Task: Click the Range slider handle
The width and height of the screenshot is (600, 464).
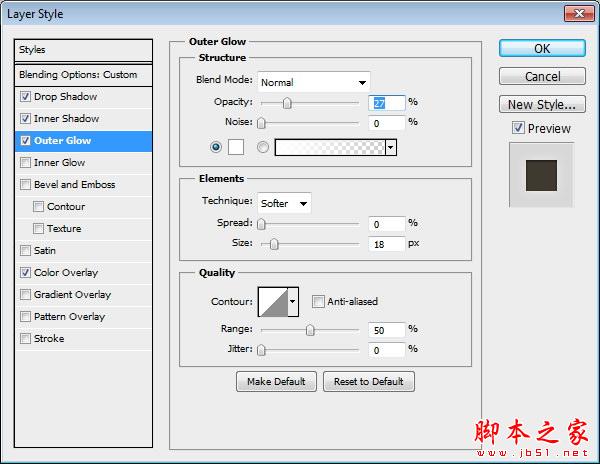Action: pos(310,330)
